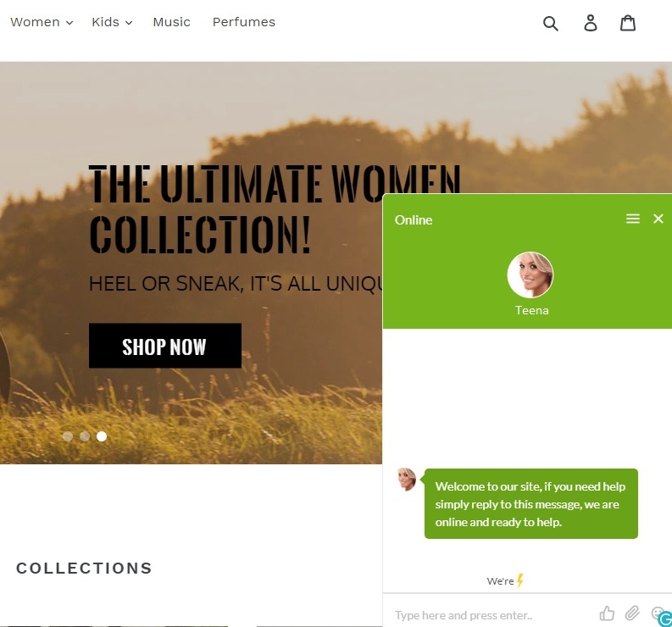Open the account login icon
This screenshot has height=627, width=672.
coord(590,23)
